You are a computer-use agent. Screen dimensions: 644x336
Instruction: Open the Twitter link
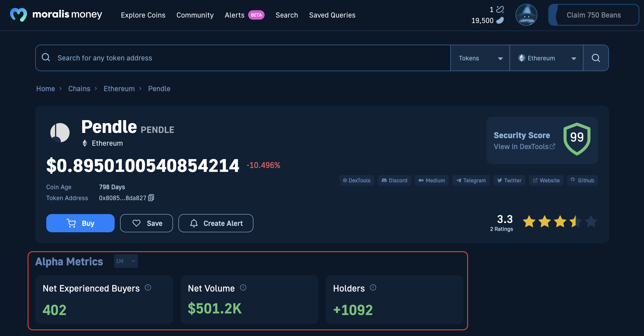pyautogui.click(x=509, y=180)
